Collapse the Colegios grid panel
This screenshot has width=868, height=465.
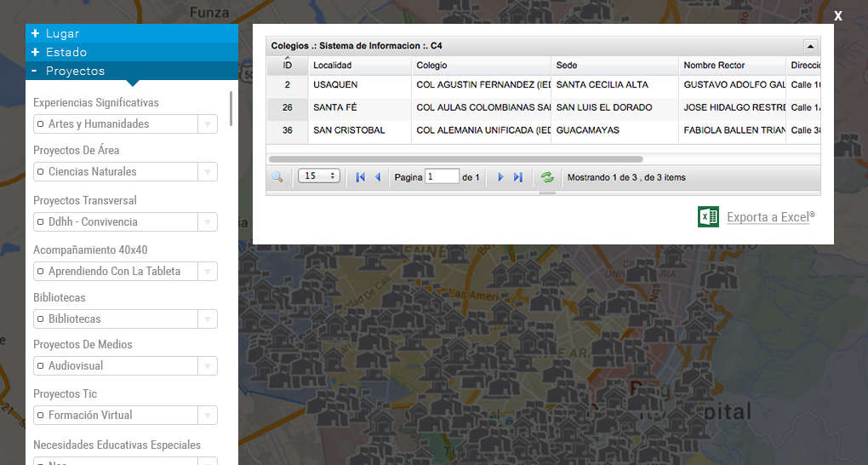tap(810, 46)
